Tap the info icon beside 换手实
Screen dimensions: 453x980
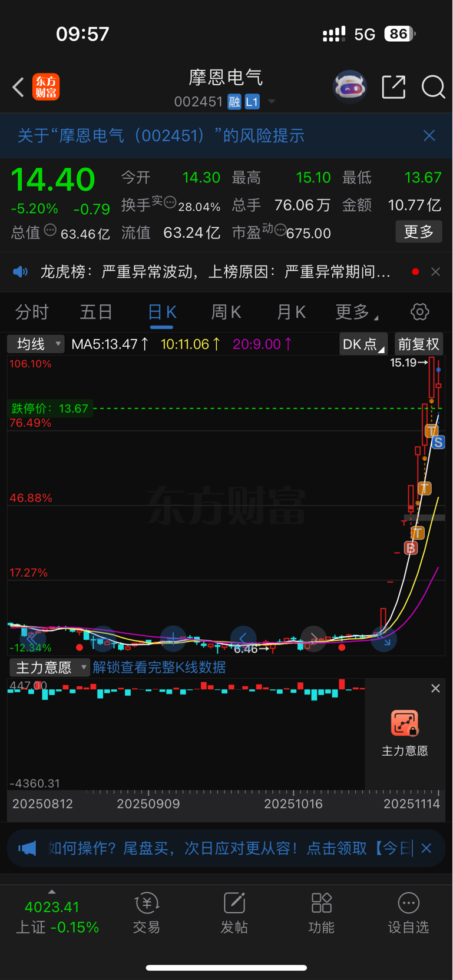170,202
